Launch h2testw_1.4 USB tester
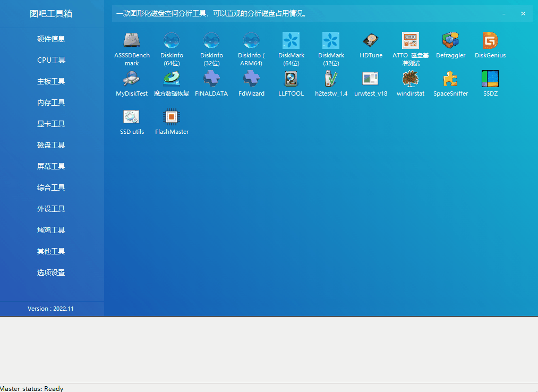The width and height of the screenshot is (538, 392). 331,79
